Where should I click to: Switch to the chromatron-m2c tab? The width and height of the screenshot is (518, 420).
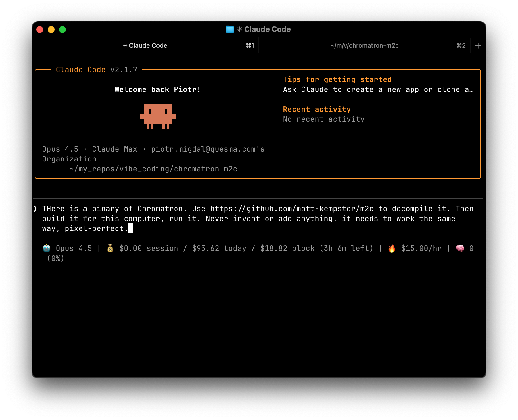[364, 45]
